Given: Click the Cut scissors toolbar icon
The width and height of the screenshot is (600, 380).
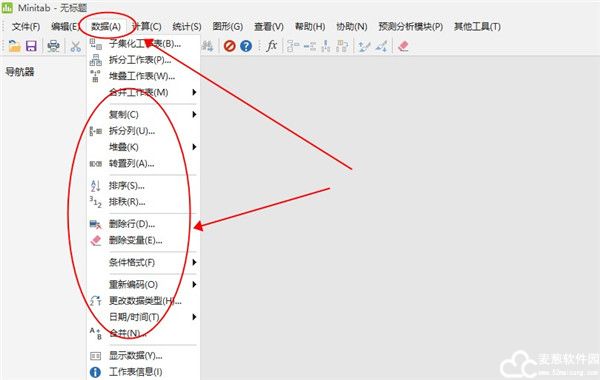Looking at the screenshot, I should point(75,46).
